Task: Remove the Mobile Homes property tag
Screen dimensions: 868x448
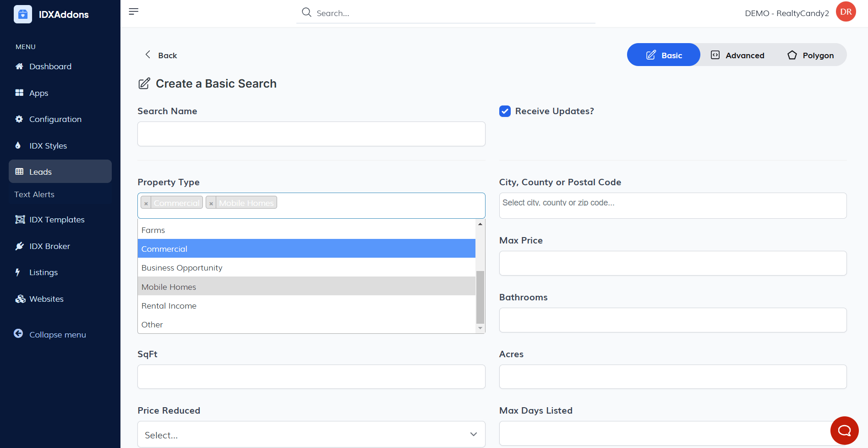Action: tap(211, 203)
